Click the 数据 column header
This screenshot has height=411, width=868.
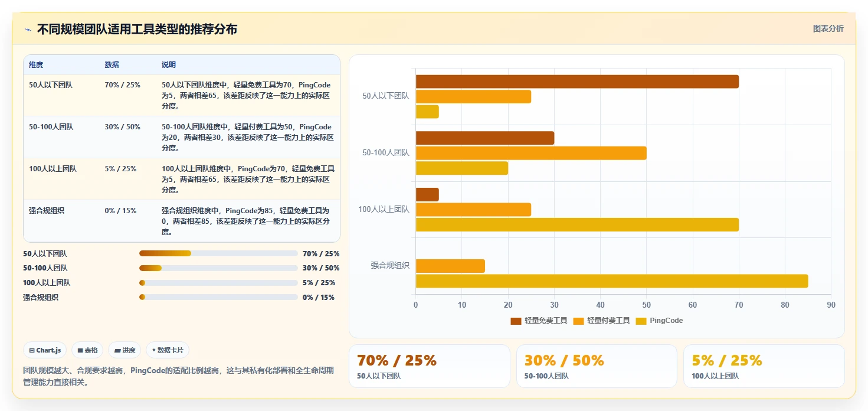click(x=112, y=65)
